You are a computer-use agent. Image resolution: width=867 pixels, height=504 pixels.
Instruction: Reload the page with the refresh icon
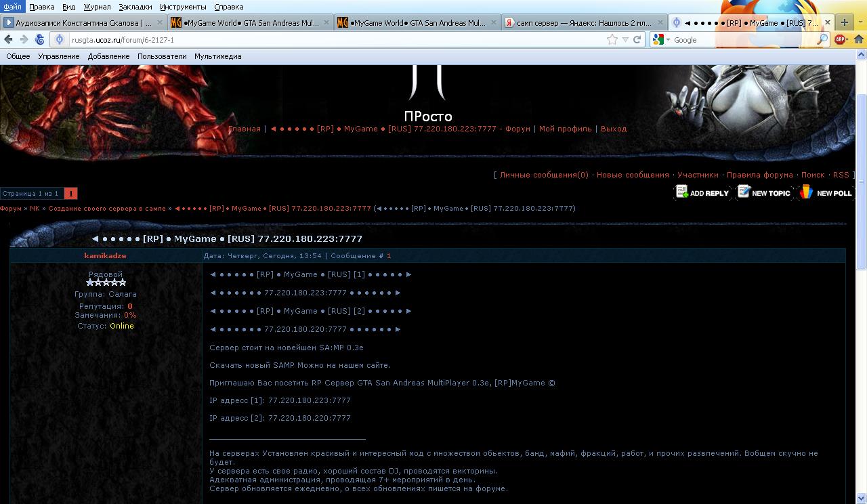637,40
